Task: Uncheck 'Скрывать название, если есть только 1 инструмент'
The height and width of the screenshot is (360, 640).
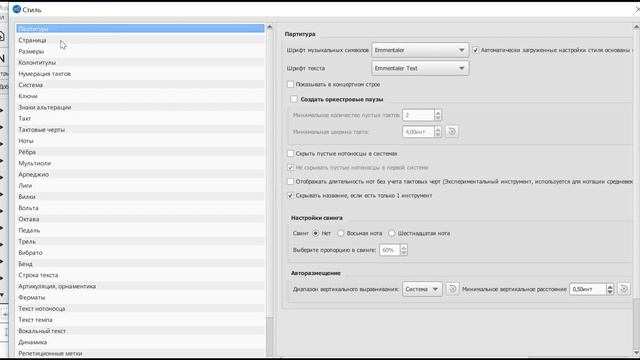Action: 291,196
